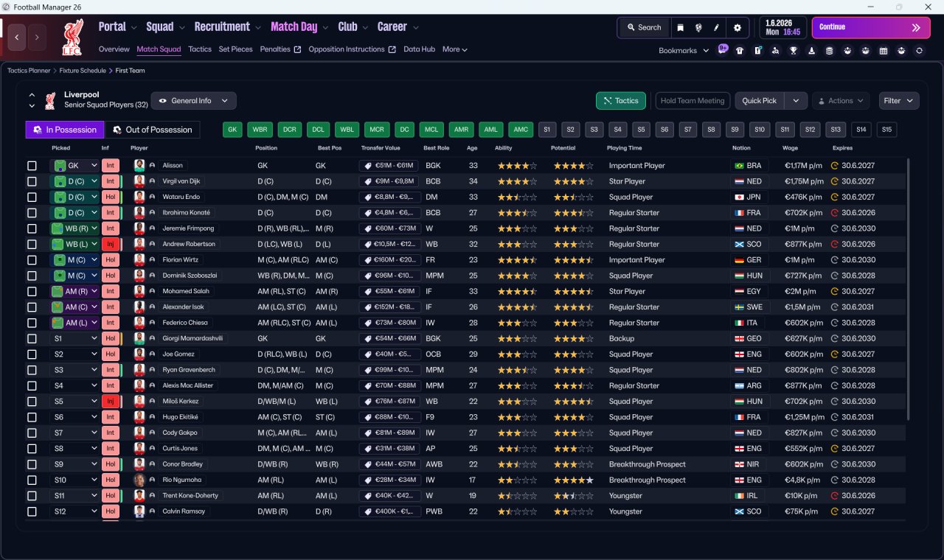This screenshot has width=944, height=560.
Task: Click the green Tactics button
Action: coord(621,101)
